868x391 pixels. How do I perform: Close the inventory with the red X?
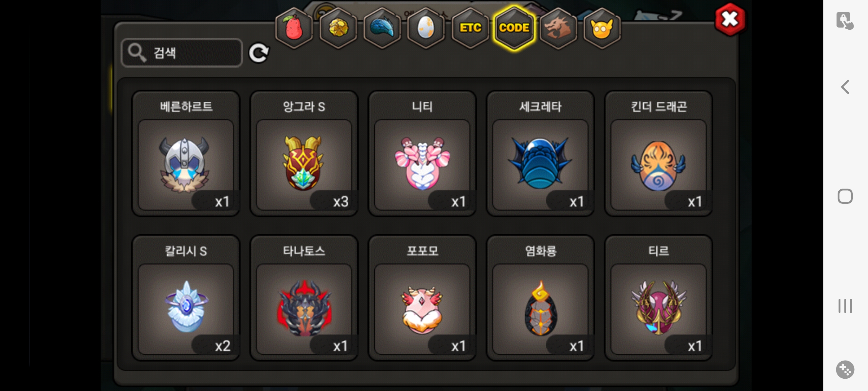730,20
